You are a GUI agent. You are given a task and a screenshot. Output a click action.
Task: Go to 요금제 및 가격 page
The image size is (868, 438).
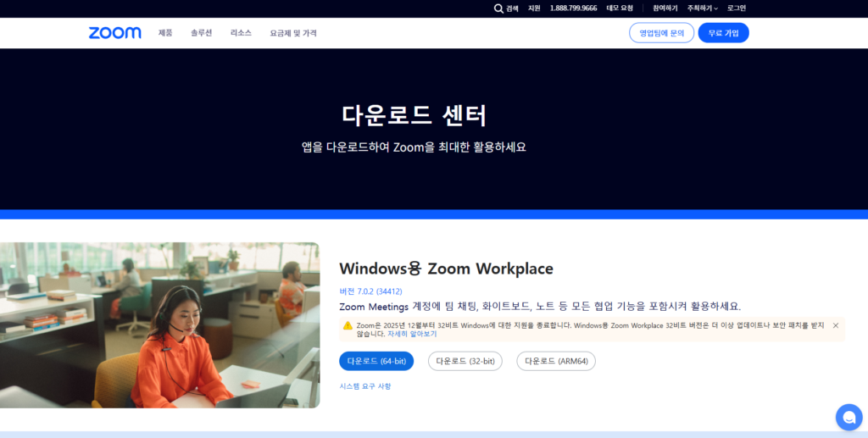[x=293, y=33]
